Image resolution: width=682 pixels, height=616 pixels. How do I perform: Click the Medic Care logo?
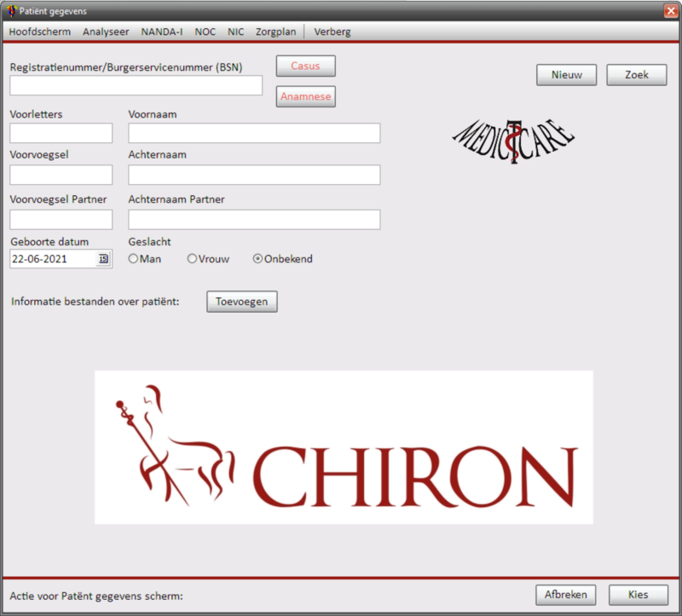(513, 138)
